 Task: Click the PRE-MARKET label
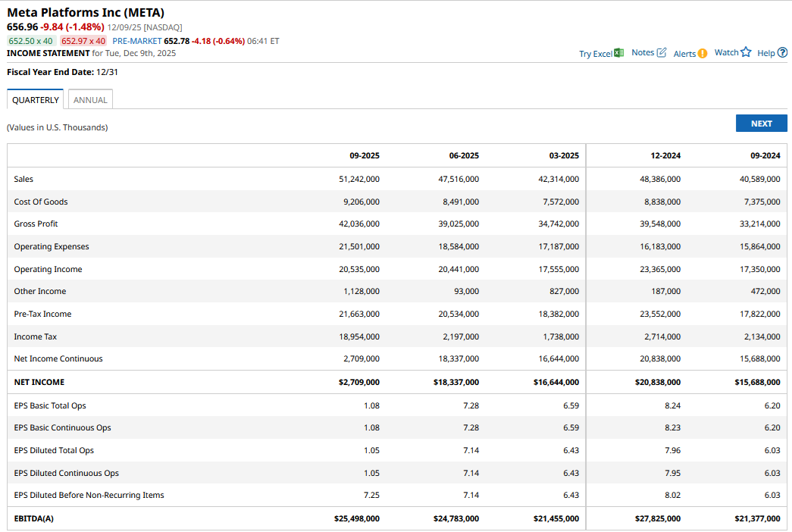[136, 41]
